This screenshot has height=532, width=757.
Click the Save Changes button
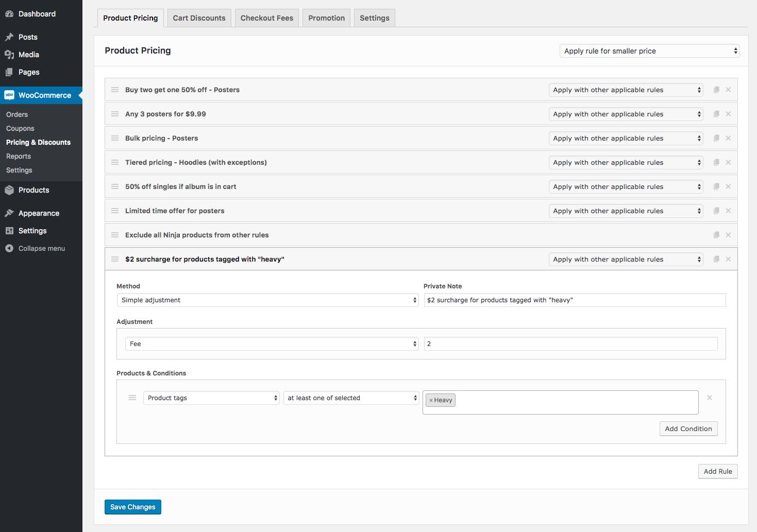pyautogui.click(x=132, y=507)
